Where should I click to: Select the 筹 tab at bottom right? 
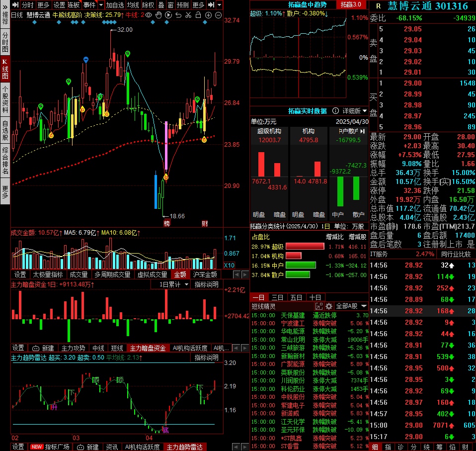[440, 447]
